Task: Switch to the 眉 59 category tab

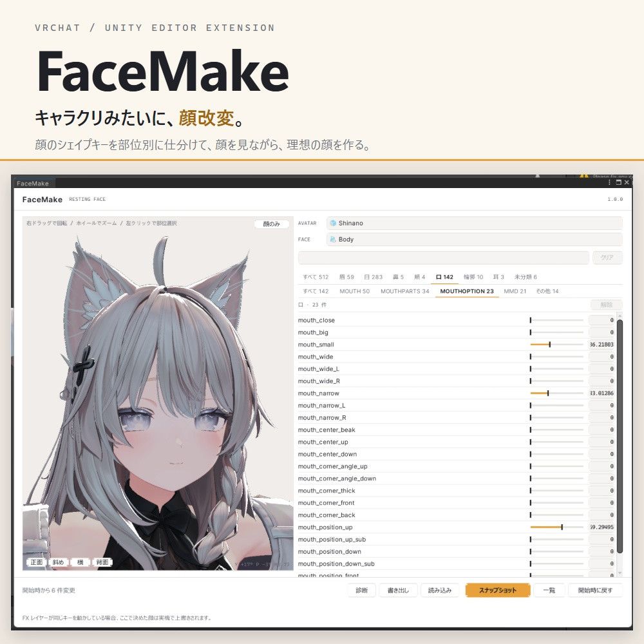Action: [x=346, y=277]
